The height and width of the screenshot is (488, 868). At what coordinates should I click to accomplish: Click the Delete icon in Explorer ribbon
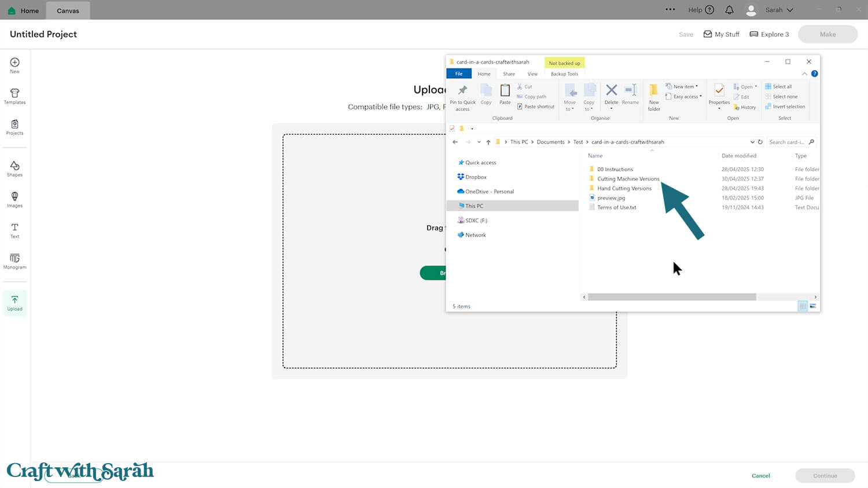tap(611, 94)
